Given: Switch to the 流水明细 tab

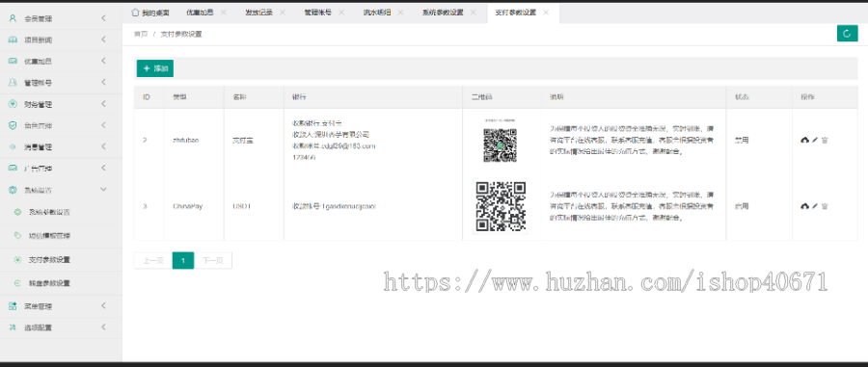Looking at the screenshot, I should 377,13.
